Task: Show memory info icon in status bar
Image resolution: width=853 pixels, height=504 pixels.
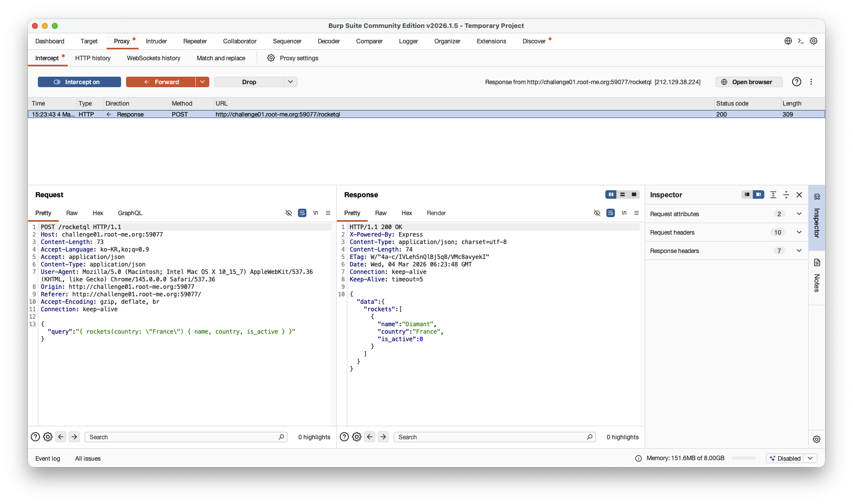Action: [639, 458]
